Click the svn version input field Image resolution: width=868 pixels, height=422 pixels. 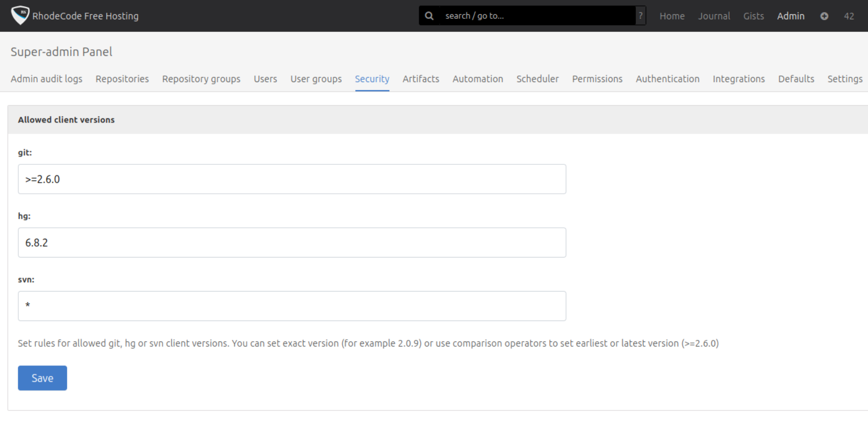point(292,306)
